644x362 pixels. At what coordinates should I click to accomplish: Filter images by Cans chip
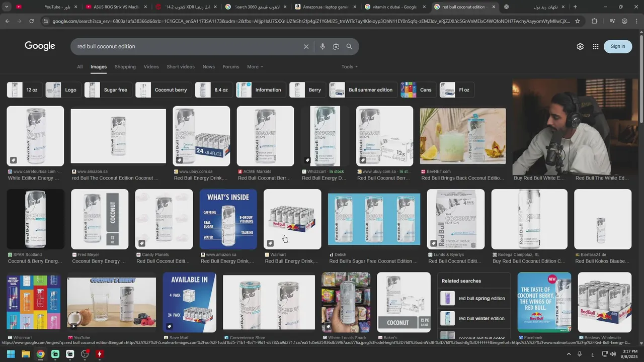[418, 90]
